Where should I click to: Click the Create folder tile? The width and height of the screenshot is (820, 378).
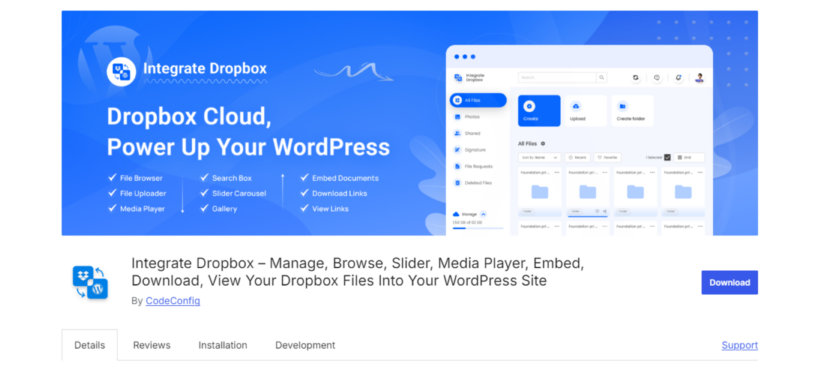(632, 111)
